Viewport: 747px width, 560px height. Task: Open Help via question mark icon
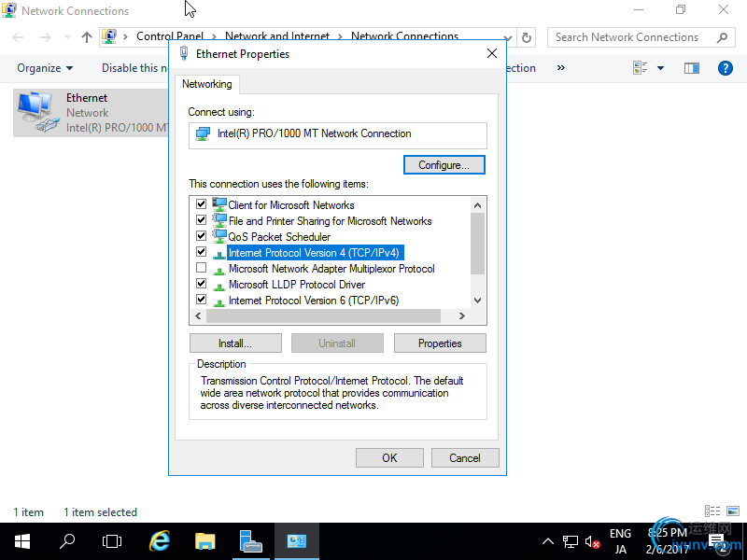726,68
